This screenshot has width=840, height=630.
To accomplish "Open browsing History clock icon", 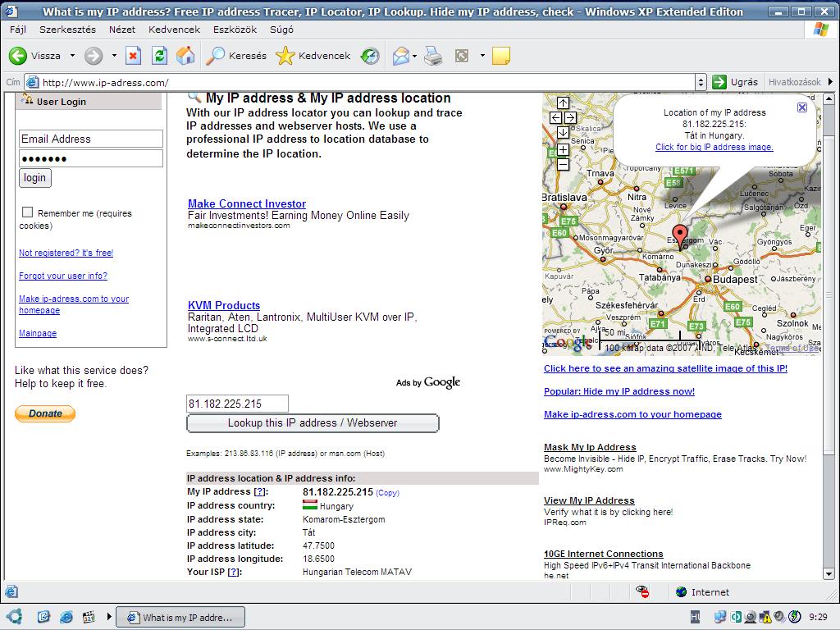I will (370, 56).
